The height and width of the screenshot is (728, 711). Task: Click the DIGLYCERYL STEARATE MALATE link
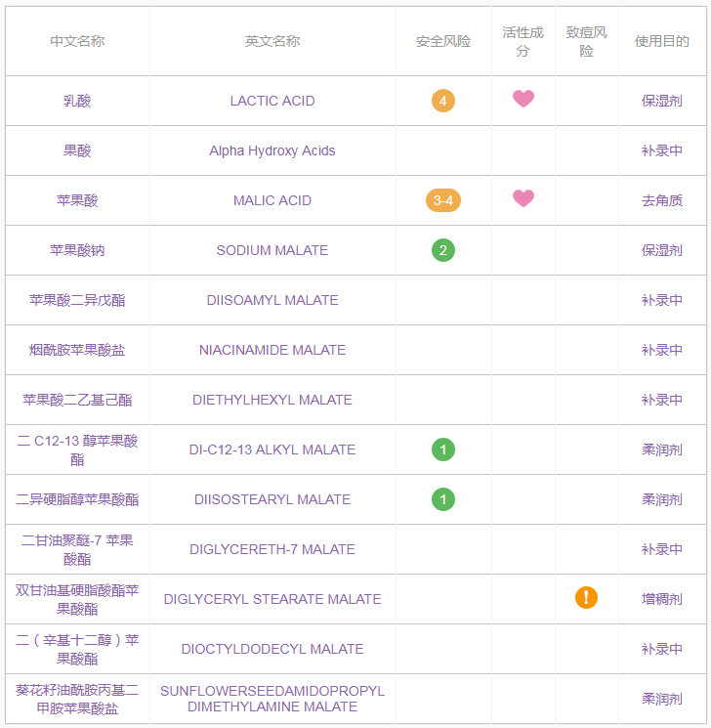[x=272, y=599]
